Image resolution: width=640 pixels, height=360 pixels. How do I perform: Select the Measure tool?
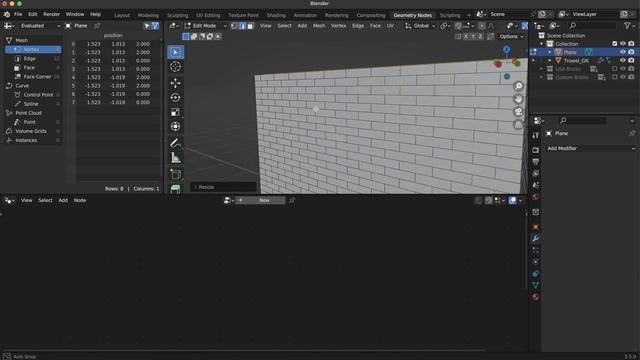(x=176, y=158)
